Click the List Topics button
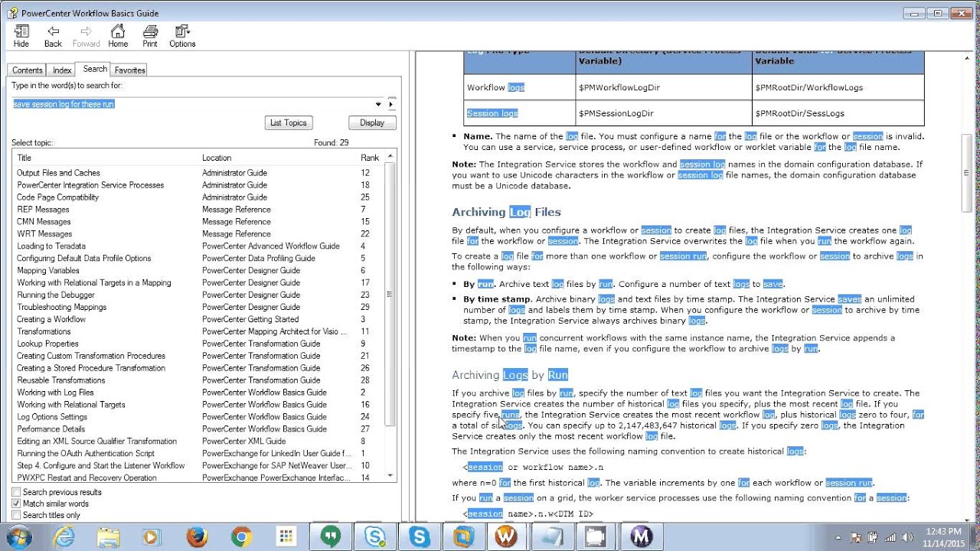Screen dimensions: 980x551 point(289,122)
